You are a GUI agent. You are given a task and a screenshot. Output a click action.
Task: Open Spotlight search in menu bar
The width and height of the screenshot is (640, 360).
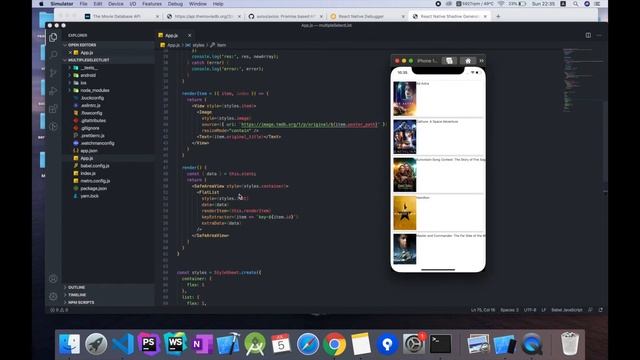coord(575,4)
